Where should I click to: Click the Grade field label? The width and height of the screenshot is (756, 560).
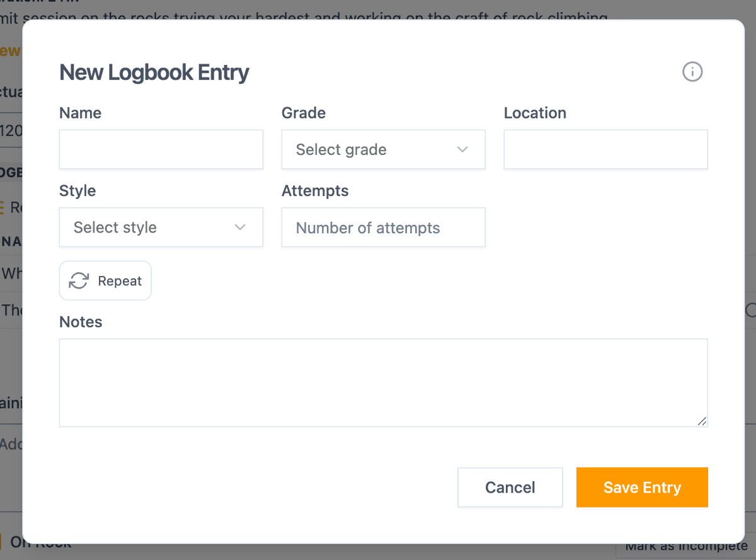(304, 113)
